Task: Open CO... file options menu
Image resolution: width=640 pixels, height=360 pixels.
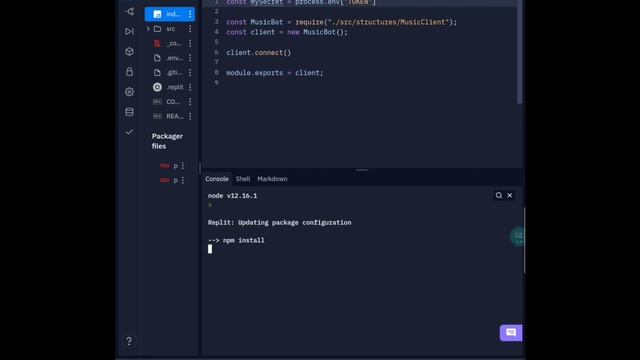Action: tap(190, 102)
